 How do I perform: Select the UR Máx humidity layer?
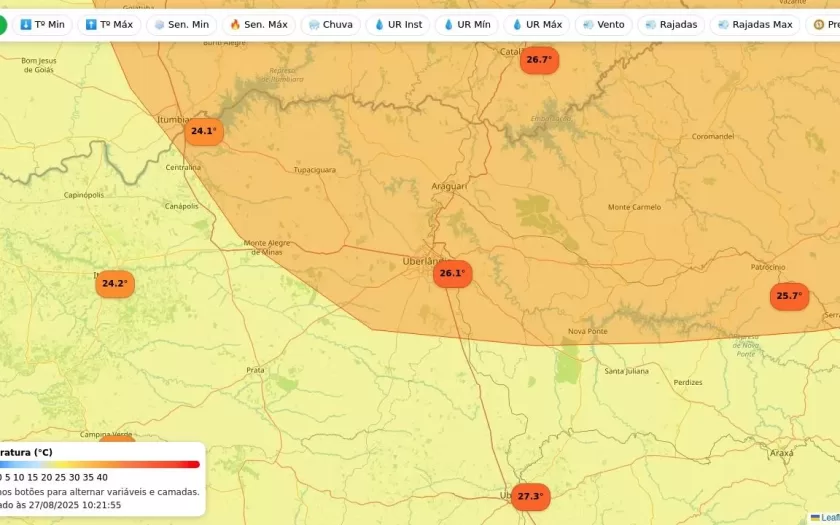pos(536,24)
